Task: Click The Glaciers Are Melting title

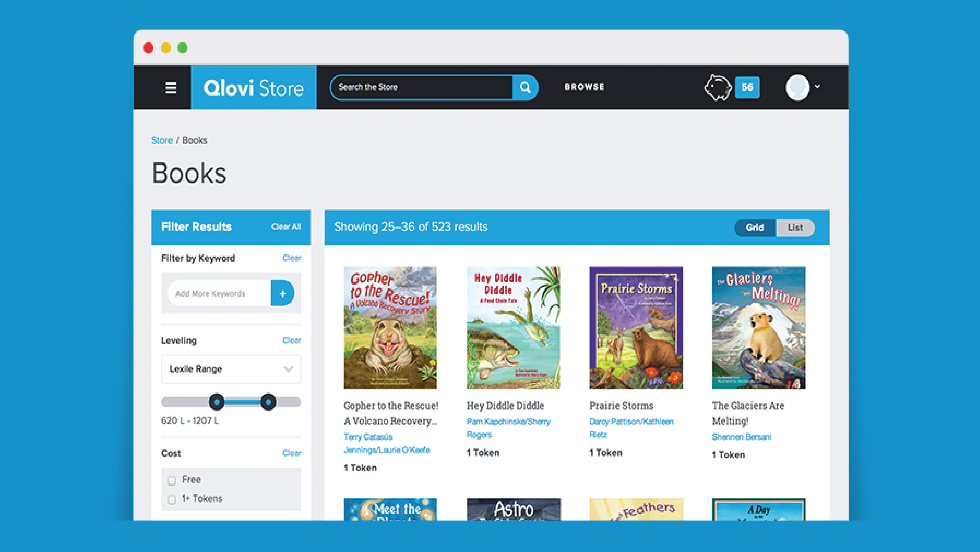Action: pos(748,413)
